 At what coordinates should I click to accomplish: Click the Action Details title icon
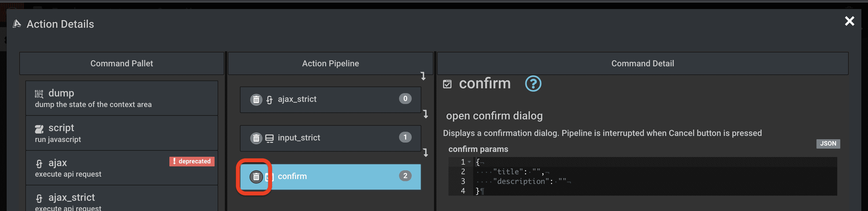17,24
